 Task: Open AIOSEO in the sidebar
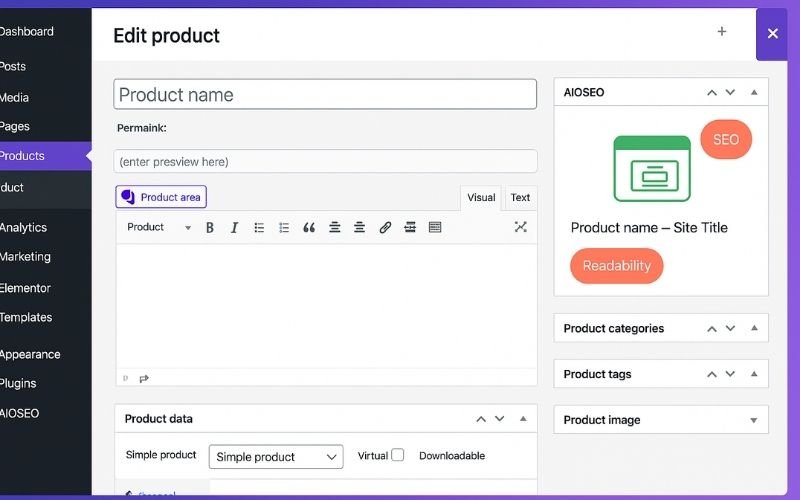coord(20,413)
